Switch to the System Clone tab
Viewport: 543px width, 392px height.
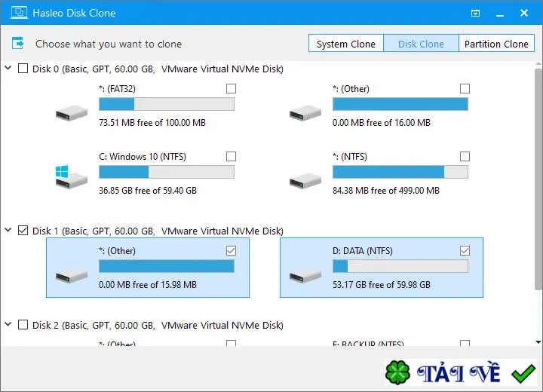coord(346,43)
